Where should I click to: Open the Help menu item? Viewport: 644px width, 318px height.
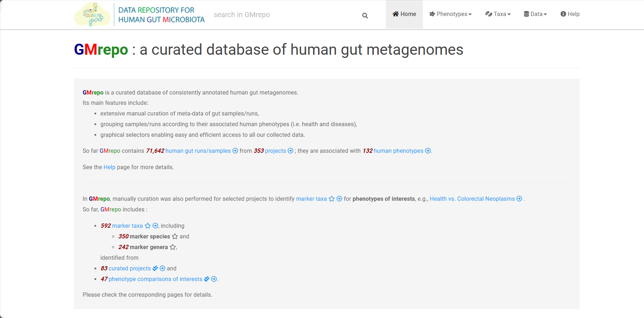(x=570, y=14)
